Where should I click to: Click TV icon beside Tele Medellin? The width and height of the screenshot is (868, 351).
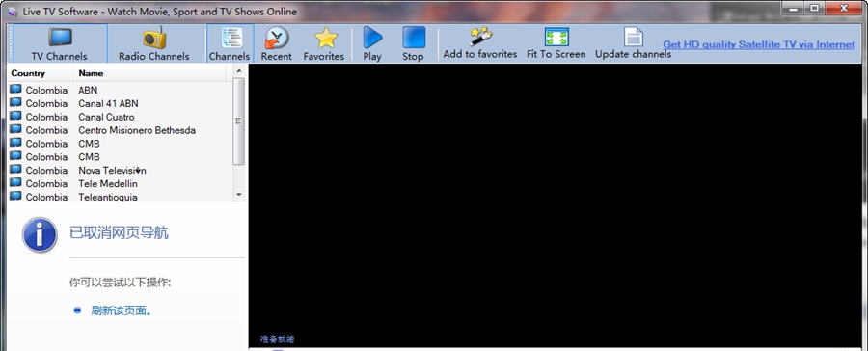tap(16, 183)
